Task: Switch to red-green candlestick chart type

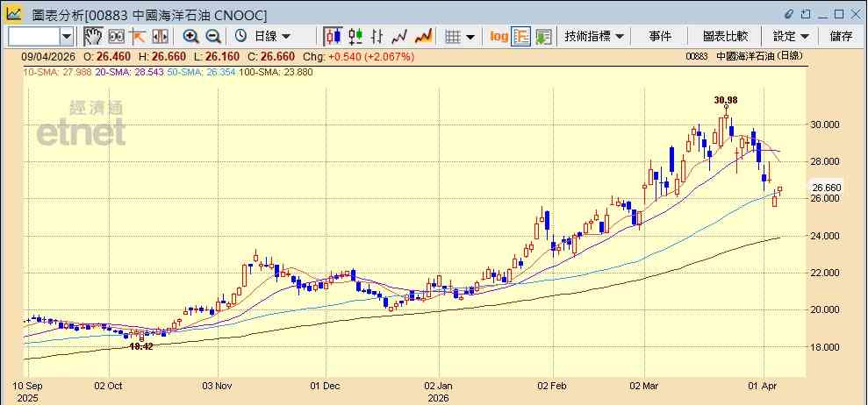Action: click(355, 37)
